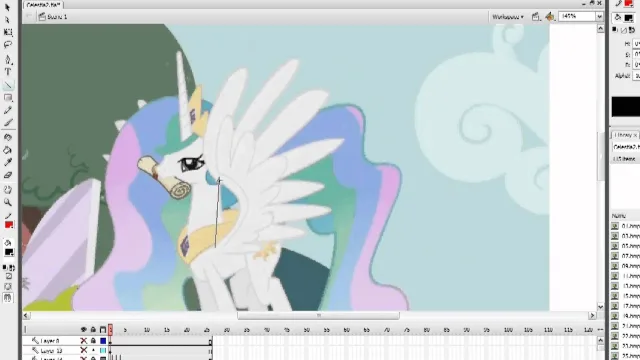Click the Scene 1 breadcrumb link

click(57, 17)
